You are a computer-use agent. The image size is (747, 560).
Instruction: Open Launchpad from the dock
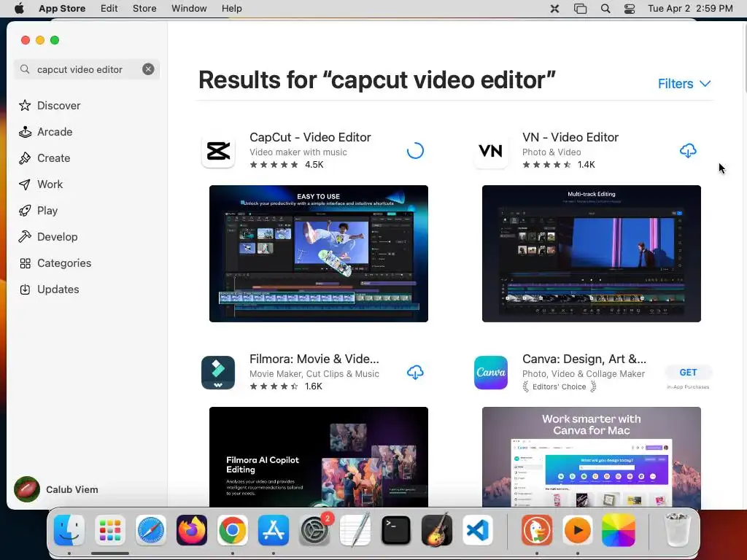point(110,530)
